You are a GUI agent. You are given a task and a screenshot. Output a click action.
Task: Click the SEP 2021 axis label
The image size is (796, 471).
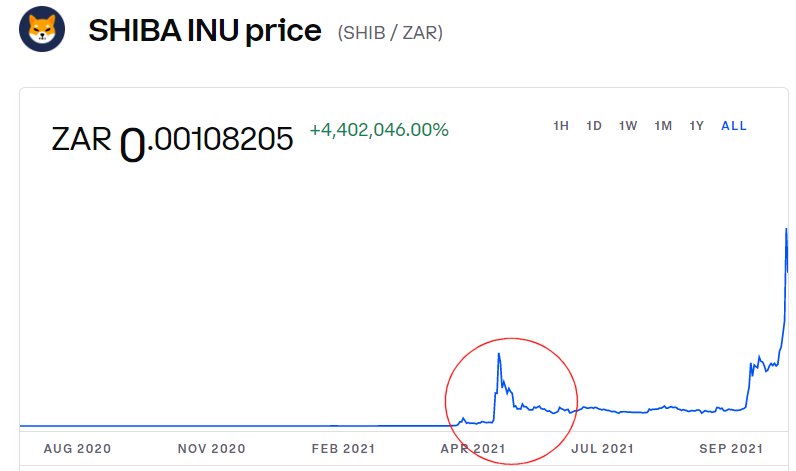coord(731,449)
